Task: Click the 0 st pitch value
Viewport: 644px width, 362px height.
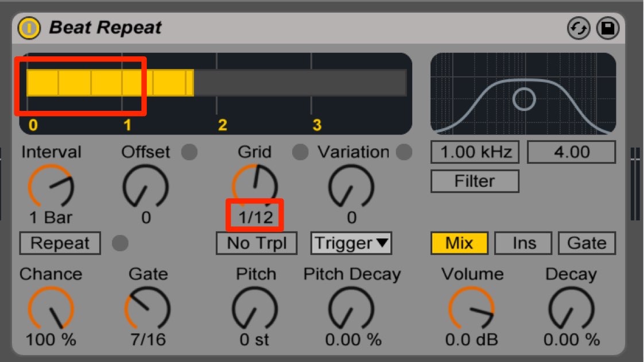Action: (x=255, y=340)
